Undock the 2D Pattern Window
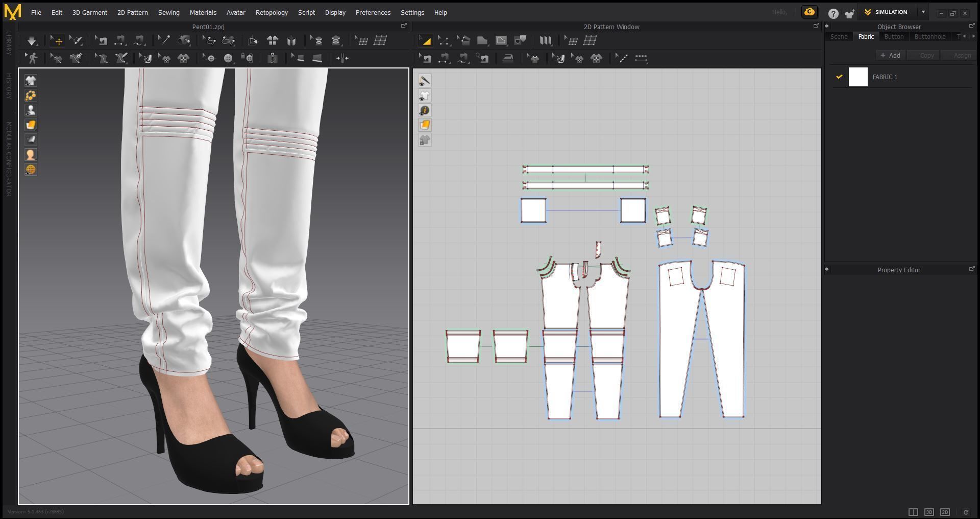 pos(816,26)
